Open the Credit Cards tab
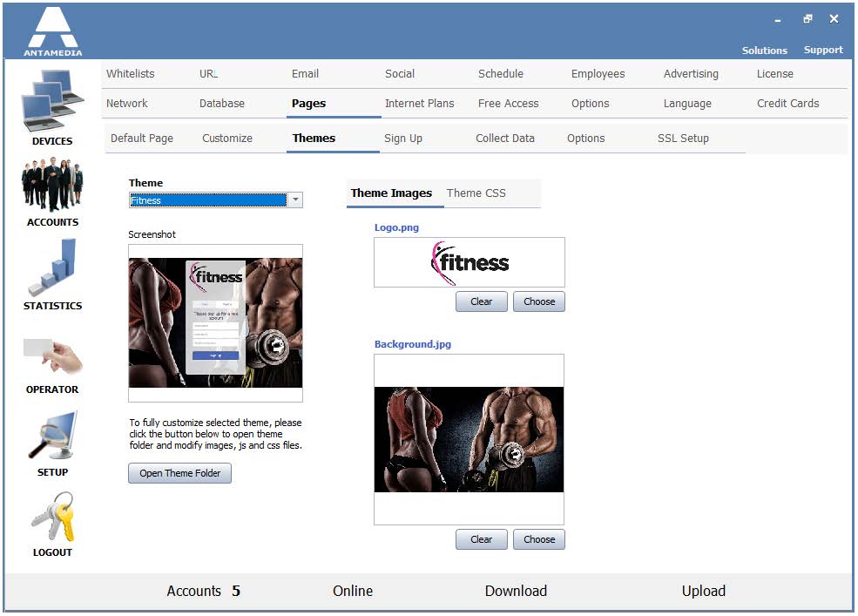 click(788, 104)
